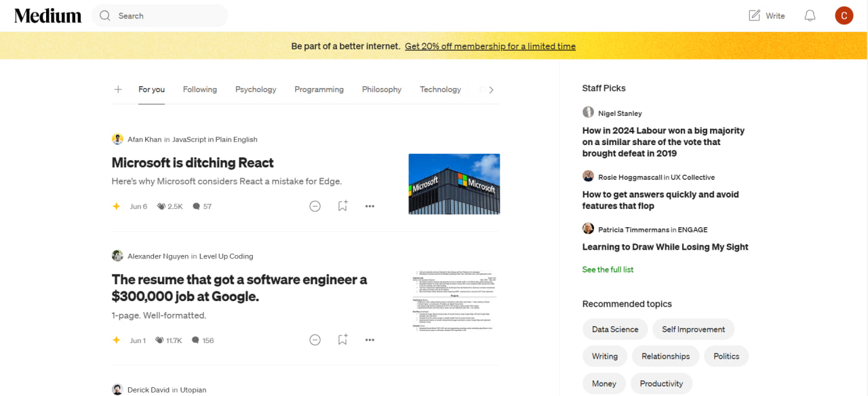868x396 pixels.
Task: Select the Self Improvement topic chip
Action: coord(694,330)
